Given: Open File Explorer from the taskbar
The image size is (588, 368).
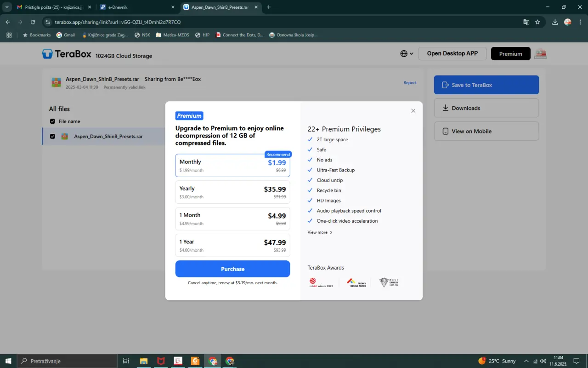Looking at the screenshot, I should (144, 361).
